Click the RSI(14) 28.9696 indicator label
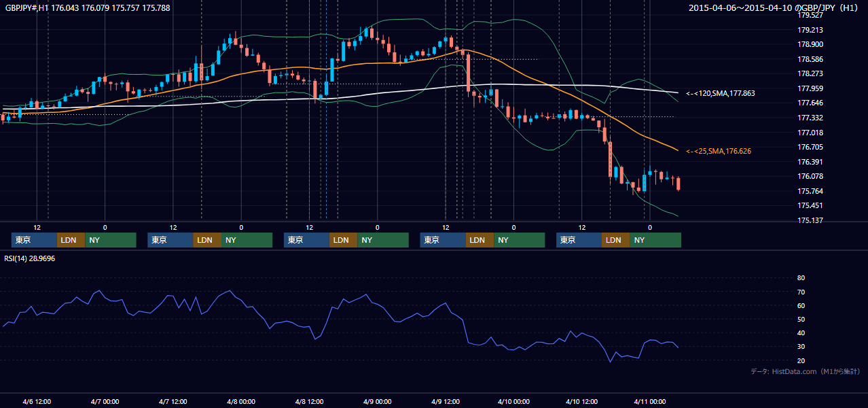This screenshot has width=868, height=408. (30, 258)
